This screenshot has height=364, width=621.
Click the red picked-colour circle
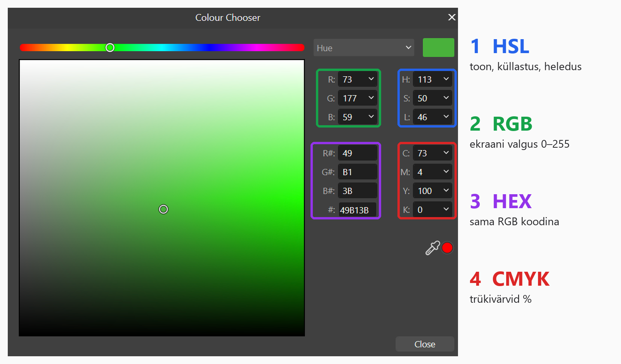point(447,248)
